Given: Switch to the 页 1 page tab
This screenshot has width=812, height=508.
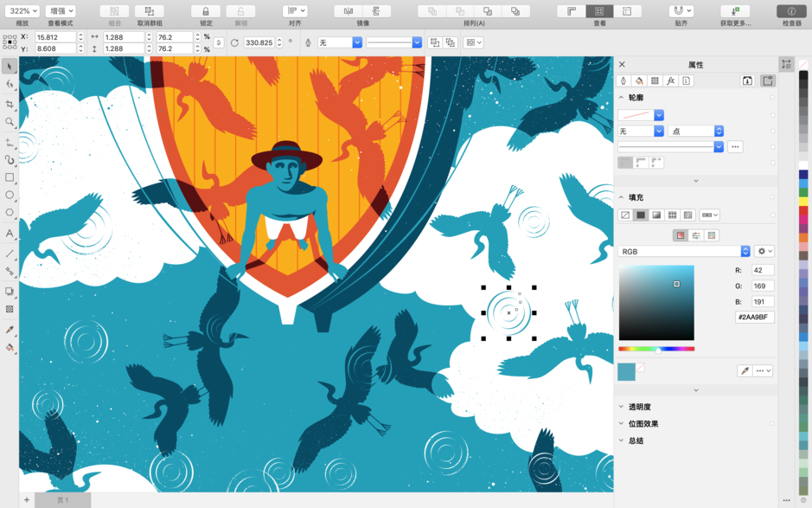Looking at the screenshot, I should (62, 499).
